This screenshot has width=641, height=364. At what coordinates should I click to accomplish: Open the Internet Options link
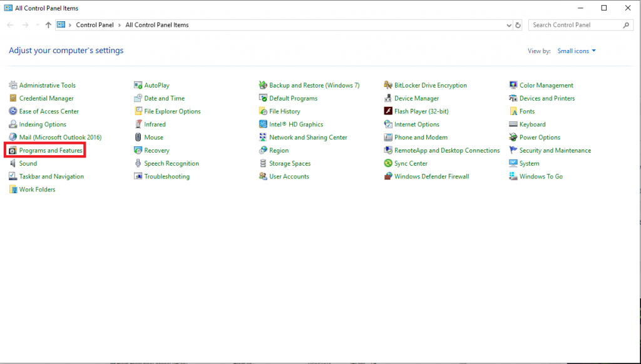point(416,124)
